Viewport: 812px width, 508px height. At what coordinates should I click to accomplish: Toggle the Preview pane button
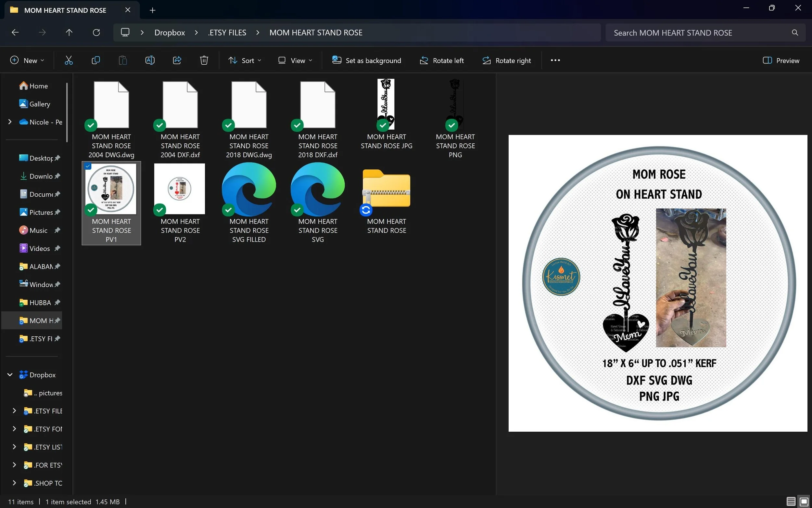[x=781, y=60]
